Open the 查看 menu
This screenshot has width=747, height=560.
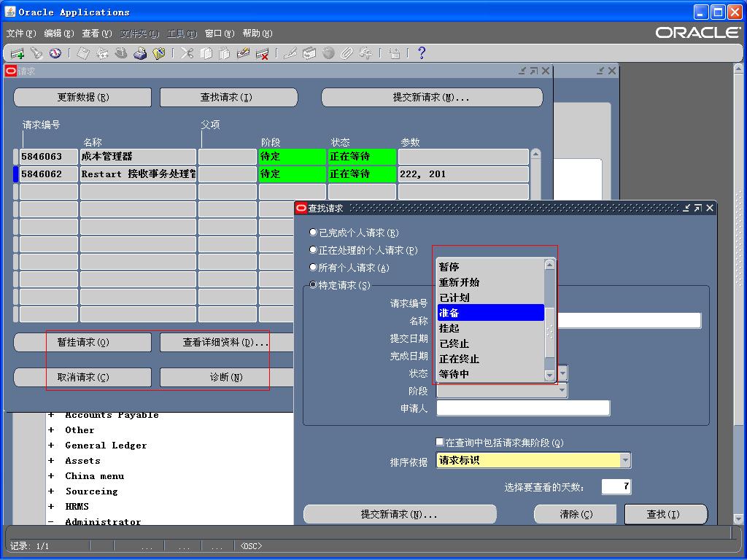tap(97, 34)
